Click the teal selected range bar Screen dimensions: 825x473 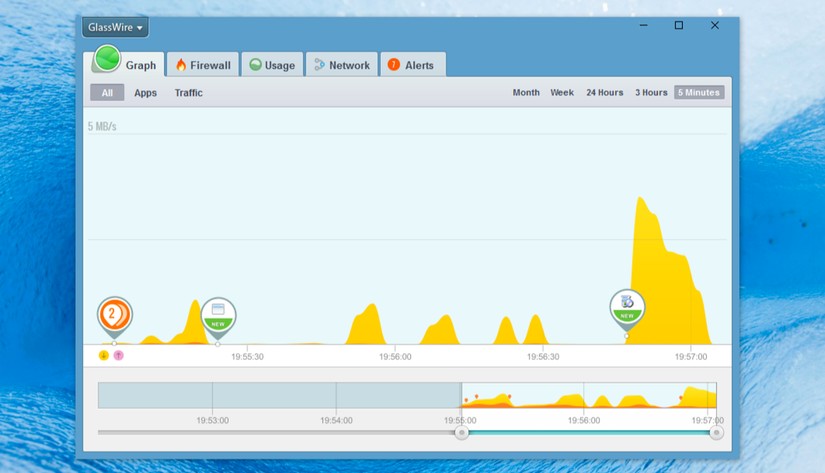click(x=589, y=432)
